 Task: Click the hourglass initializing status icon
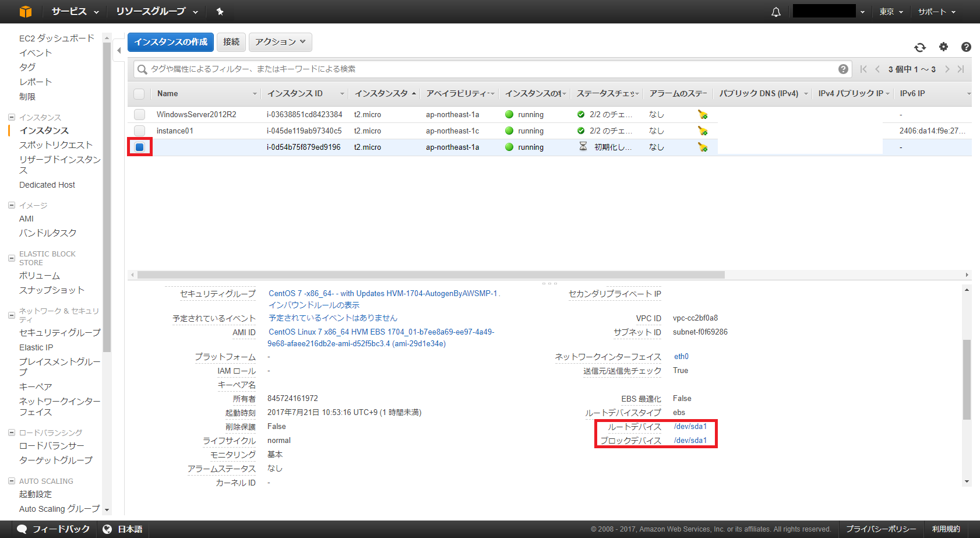click(x=583, y=146)
